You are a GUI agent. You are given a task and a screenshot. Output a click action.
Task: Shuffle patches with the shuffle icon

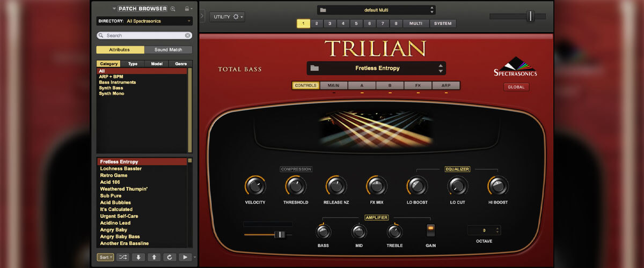(123, 257)
